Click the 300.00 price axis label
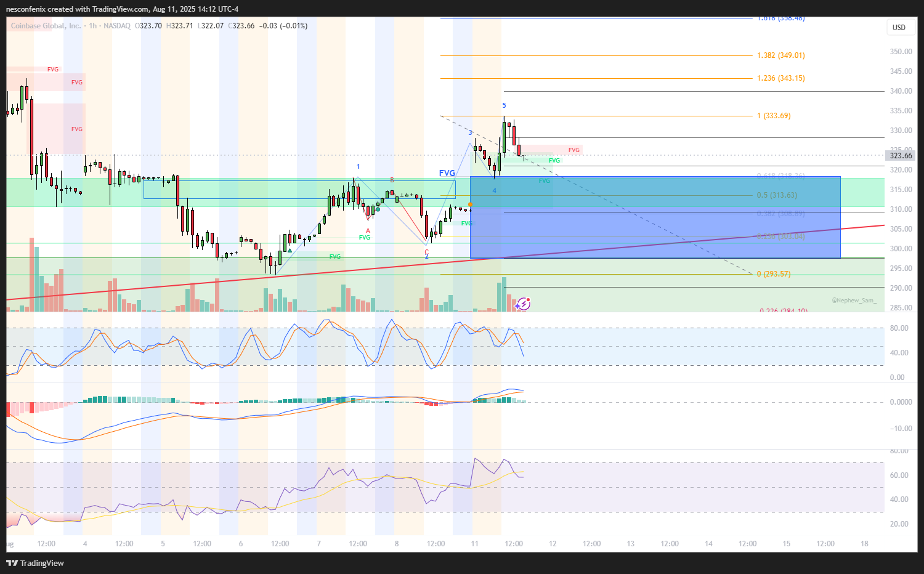 tap(901, 249)
